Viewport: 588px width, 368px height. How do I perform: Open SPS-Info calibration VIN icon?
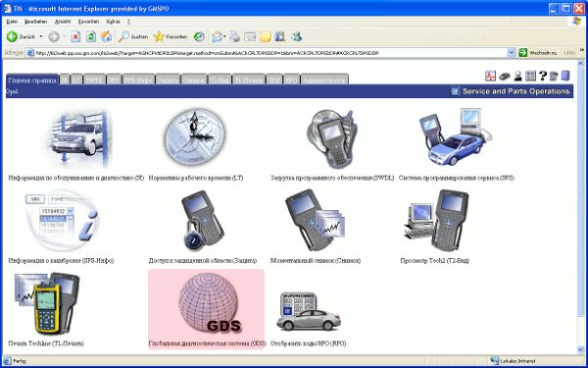tap(62, 222)
